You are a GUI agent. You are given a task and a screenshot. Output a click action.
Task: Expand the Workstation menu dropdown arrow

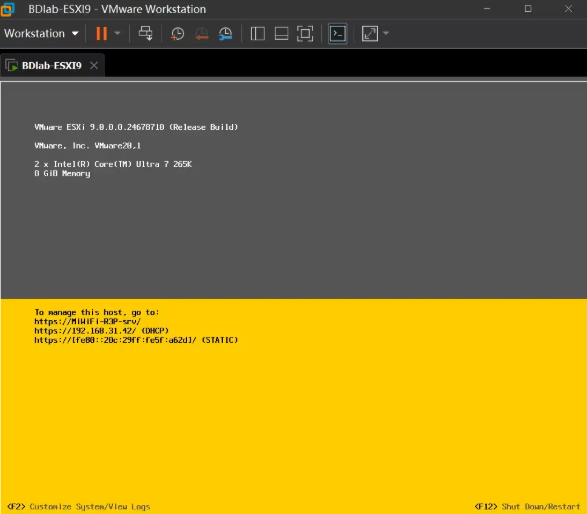click(x=75, y=34)
